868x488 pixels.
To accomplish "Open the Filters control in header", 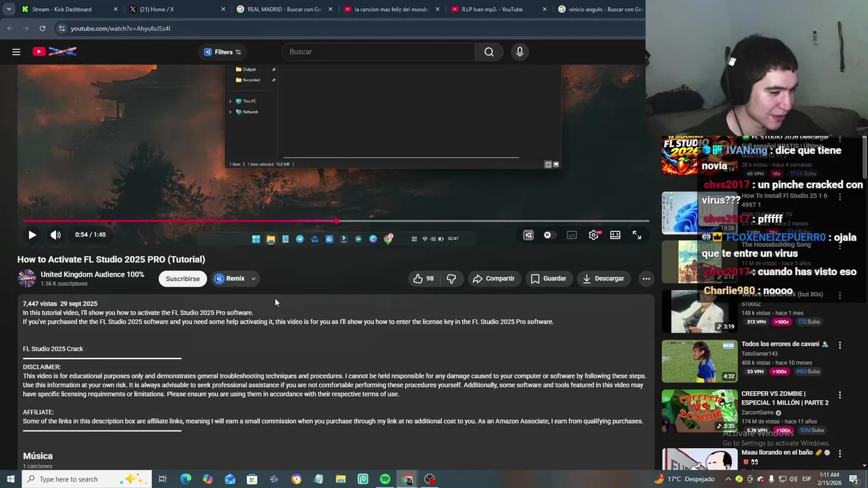I will (223, 52).
